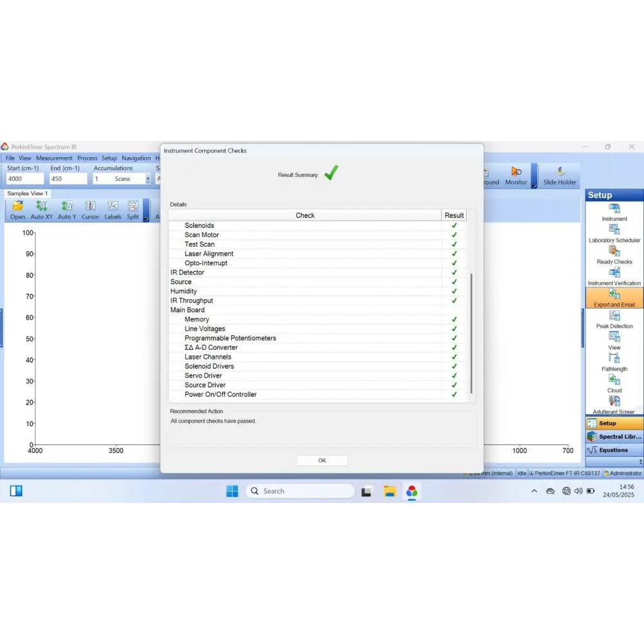Open Cloud setup

[x=614, y=384]
